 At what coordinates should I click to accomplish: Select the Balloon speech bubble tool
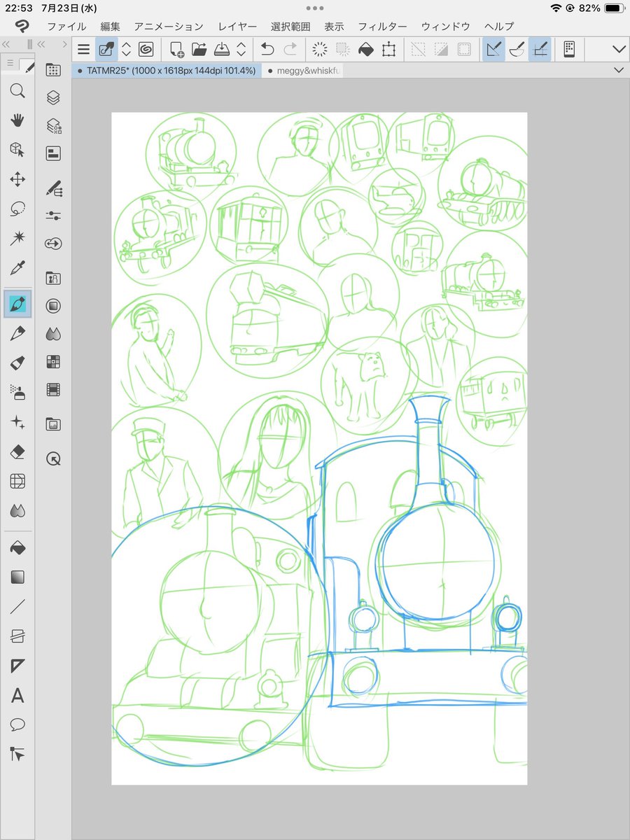click(17, 724)
